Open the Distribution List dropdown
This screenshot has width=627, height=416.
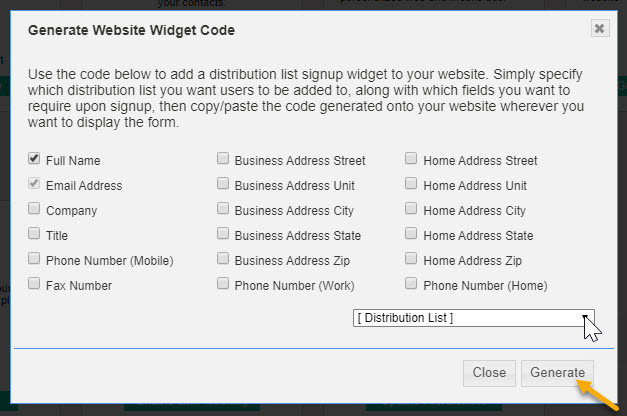(x=473, y=318)
